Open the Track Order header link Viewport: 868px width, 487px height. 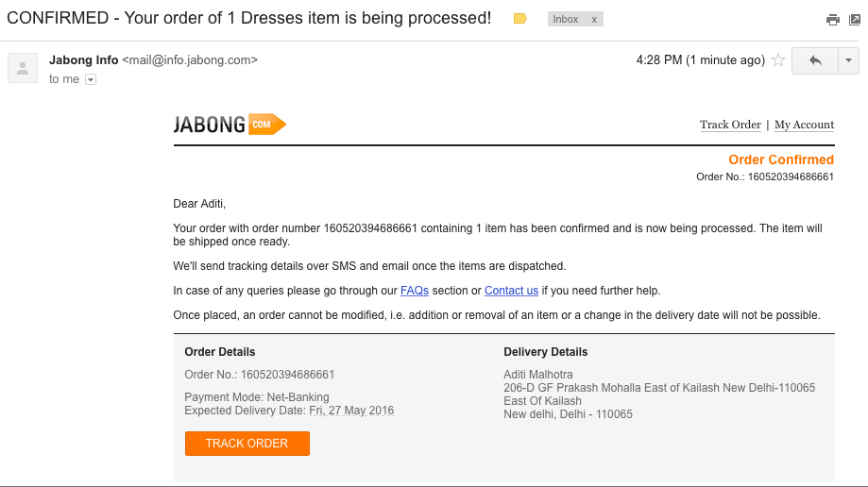click(730, 125)
